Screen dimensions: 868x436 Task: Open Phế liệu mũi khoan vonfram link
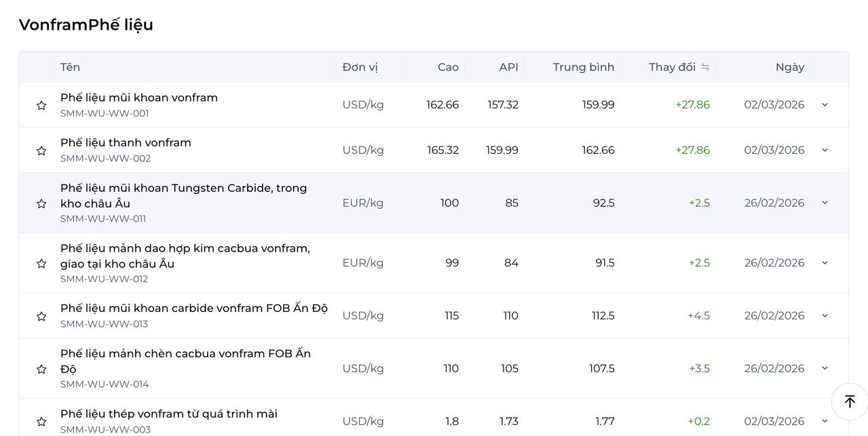coord(139,98)
